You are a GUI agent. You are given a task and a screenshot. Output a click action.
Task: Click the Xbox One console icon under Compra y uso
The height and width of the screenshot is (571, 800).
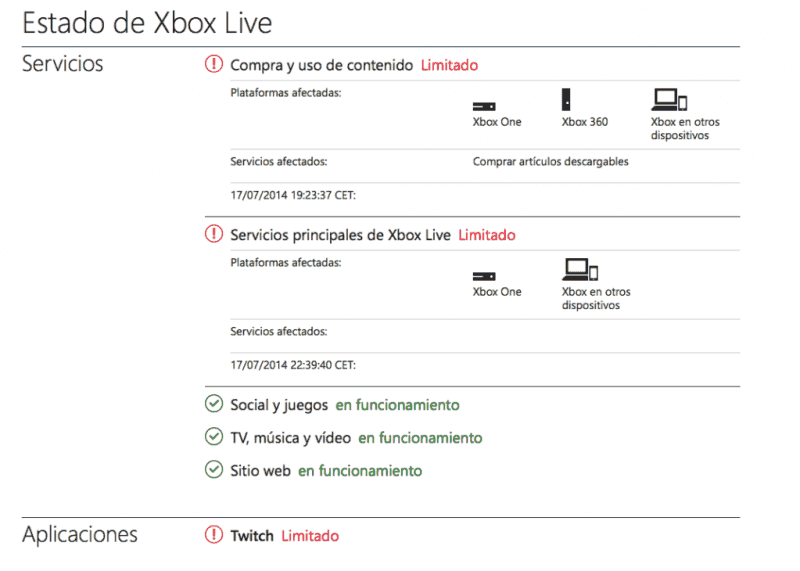click(484, 106)
